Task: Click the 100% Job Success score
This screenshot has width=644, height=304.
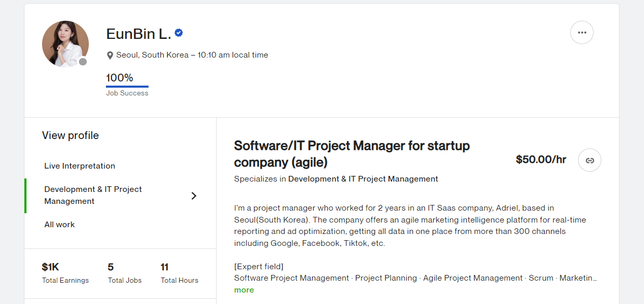Action: pyautogui.click(x=120, y=78)
